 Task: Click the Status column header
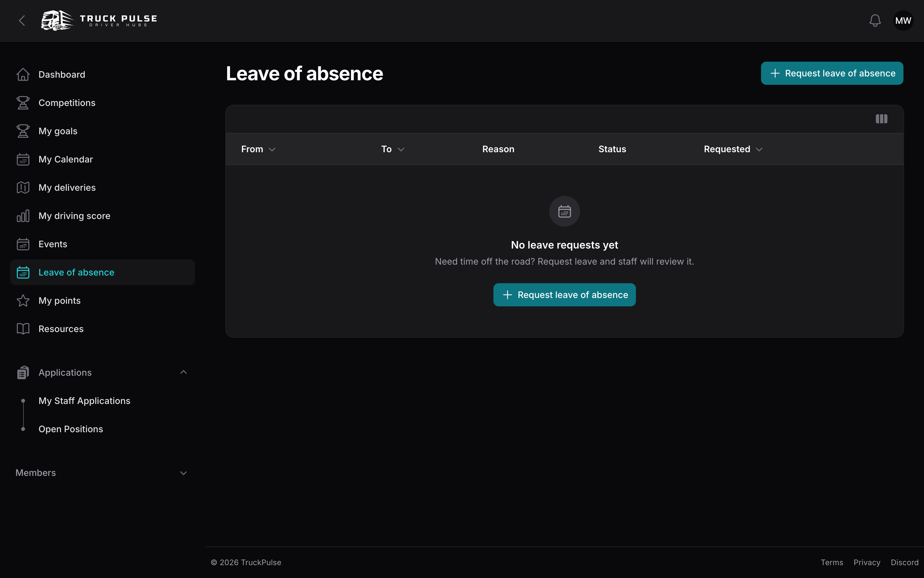tap(612, 149)
